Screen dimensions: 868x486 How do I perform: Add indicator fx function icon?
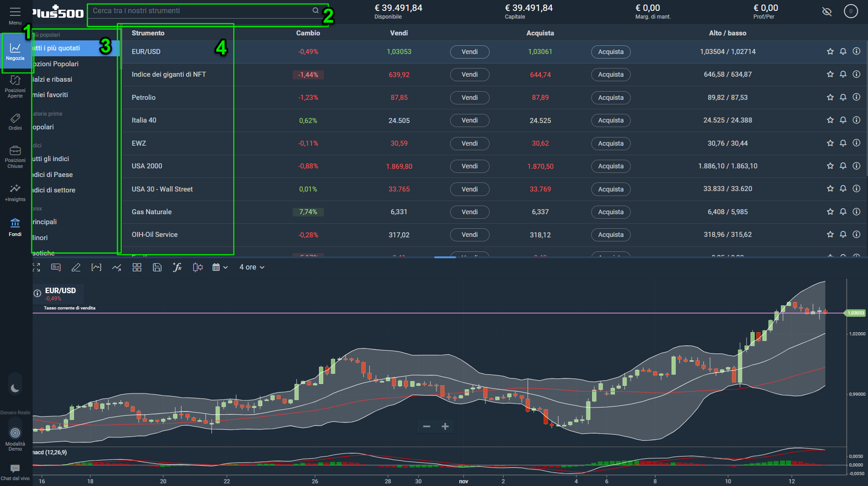(x=177, y=267)
